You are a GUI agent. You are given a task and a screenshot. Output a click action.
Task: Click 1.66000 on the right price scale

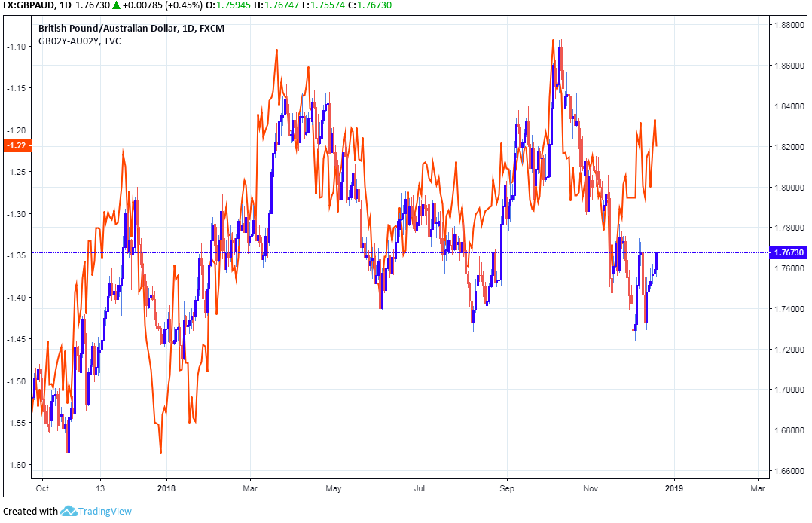point(789,471)
